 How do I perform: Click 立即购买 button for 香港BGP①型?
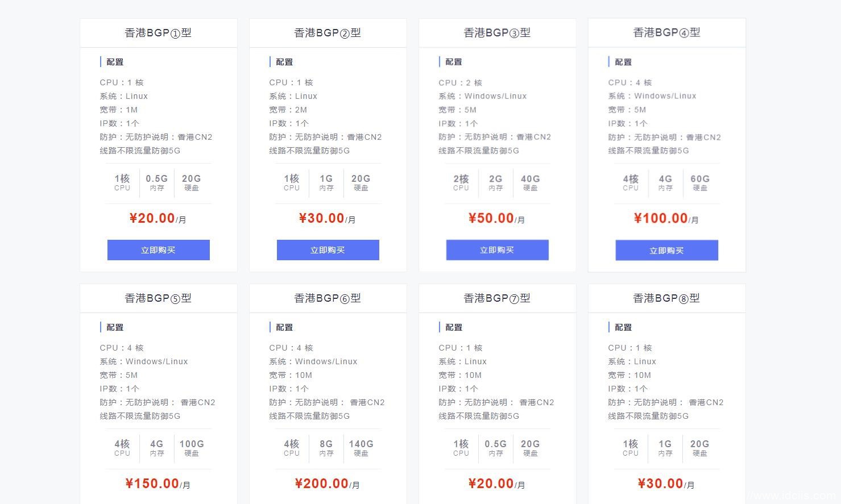[x=158, y=250]
